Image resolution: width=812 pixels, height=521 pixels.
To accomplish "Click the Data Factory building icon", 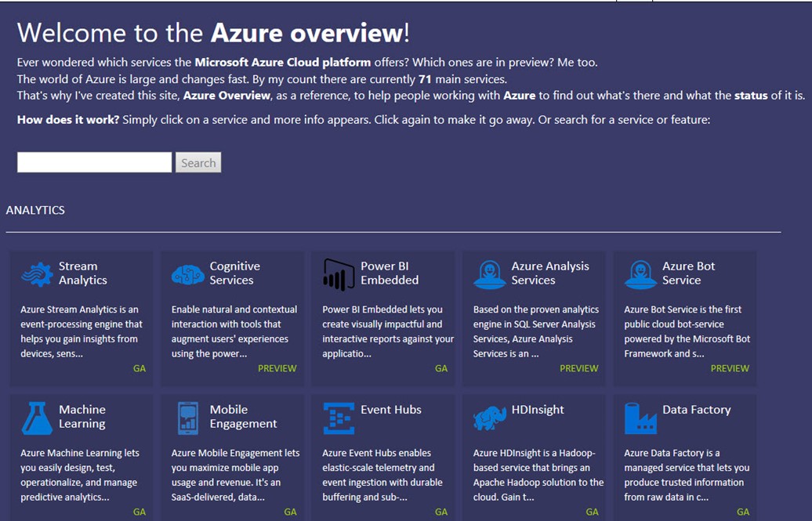I will tap(640, 418).
